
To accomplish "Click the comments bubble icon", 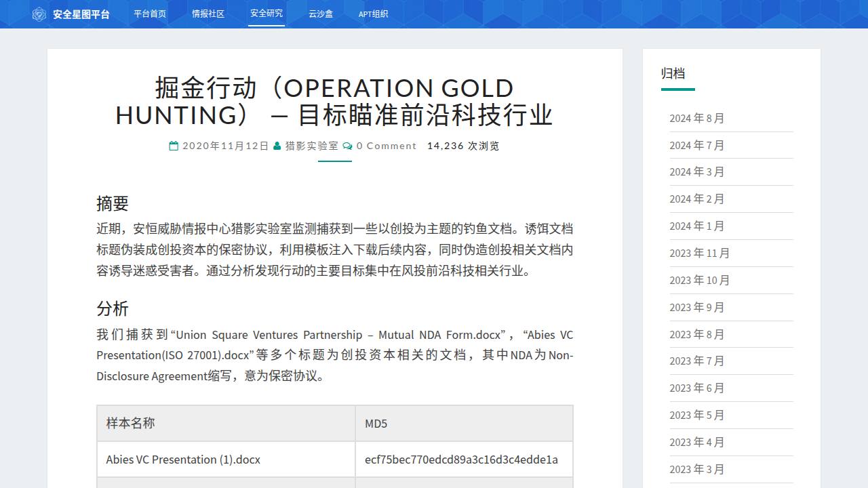I will (347, 146).
